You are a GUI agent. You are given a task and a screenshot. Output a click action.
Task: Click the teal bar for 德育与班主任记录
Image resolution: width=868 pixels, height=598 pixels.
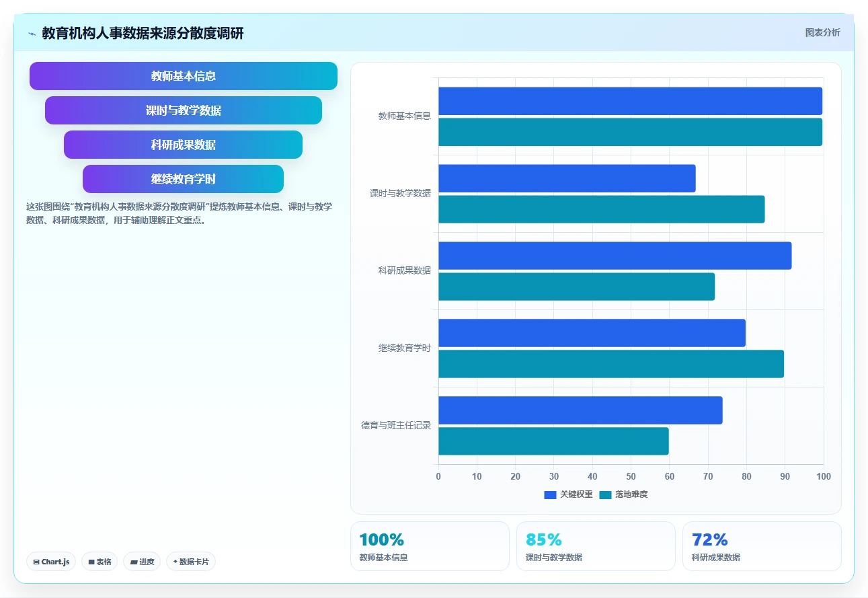tap(553, 441)
